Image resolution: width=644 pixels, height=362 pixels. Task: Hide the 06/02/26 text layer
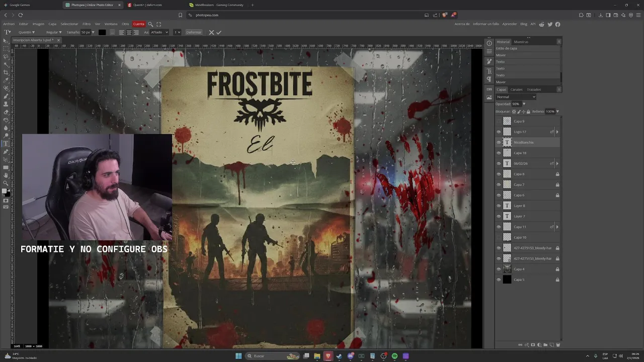click(499, 163)
